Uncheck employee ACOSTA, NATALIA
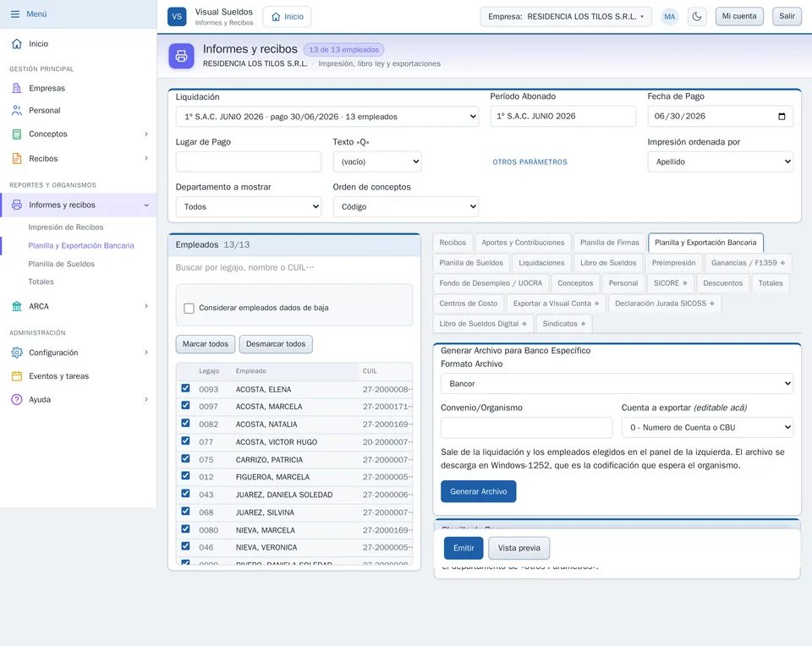 click(x=185, y=424)
